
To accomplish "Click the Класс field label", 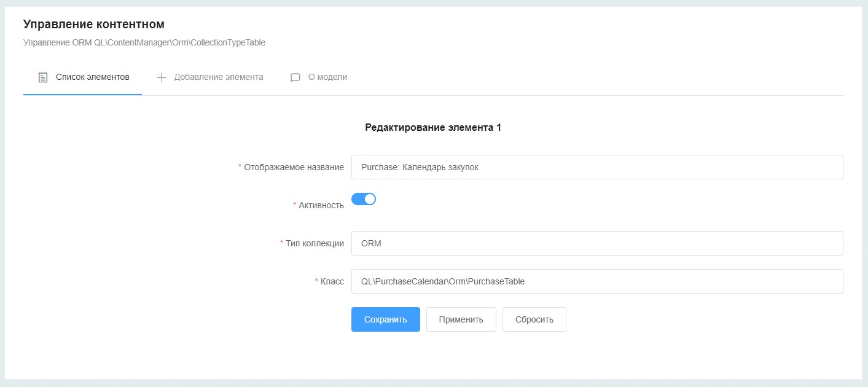I will click(332, 281).
